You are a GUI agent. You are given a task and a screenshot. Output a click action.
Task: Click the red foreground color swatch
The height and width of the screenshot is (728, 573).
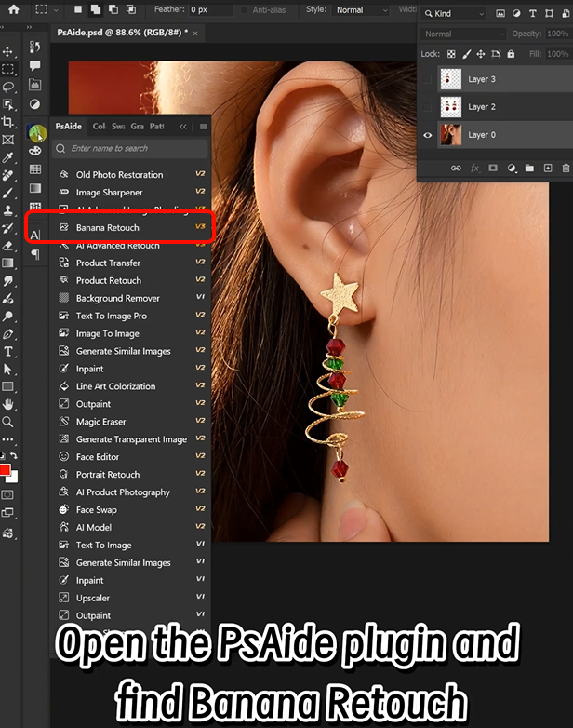pyautogui.click(x=5, y=469)
